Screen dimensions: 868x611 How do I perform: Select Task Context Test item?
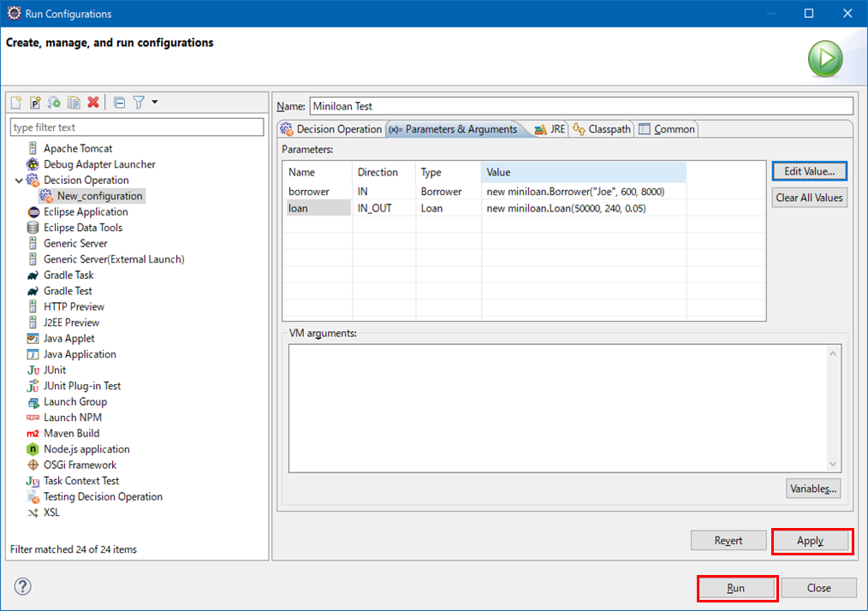click(80, 481)
